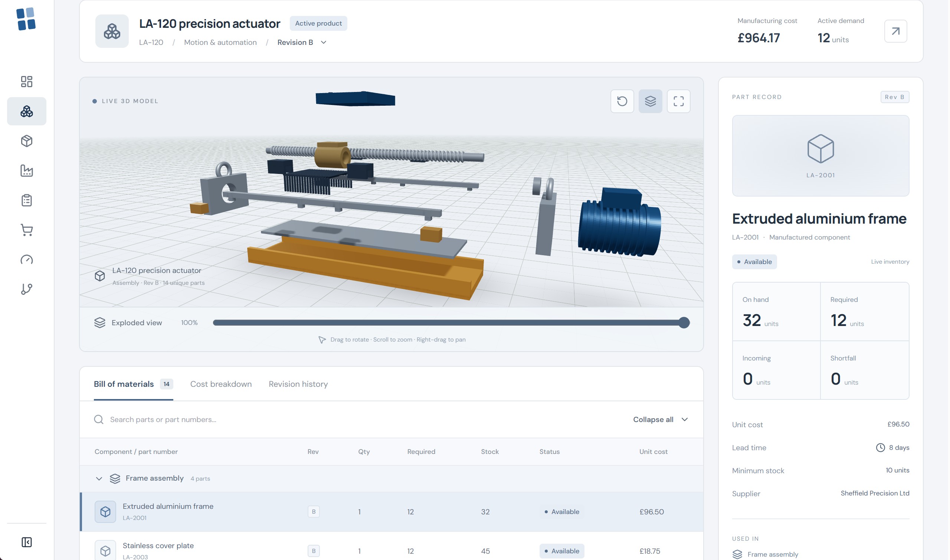Reset the 3D model view rotation
The image size is (950, 560).
pos(622,101)
